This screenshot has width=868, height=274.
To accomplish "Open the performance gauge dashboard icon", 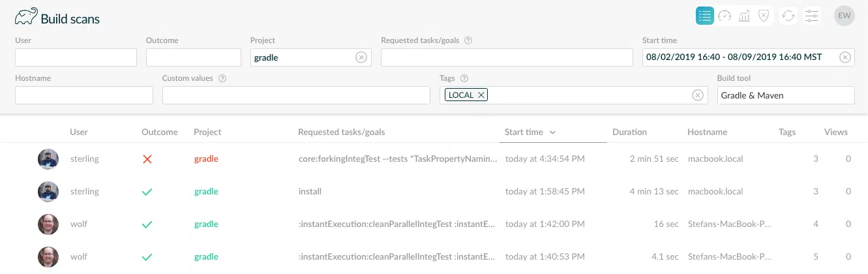I will point(725,16).
